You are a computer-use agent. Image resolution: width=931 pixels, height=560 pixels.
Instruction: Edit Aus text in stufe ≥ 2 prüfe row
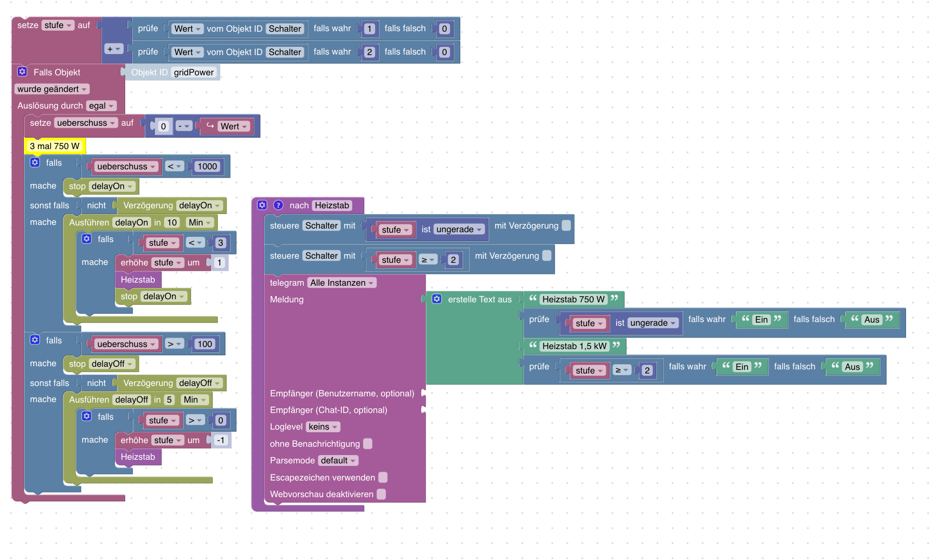(852, 367)
